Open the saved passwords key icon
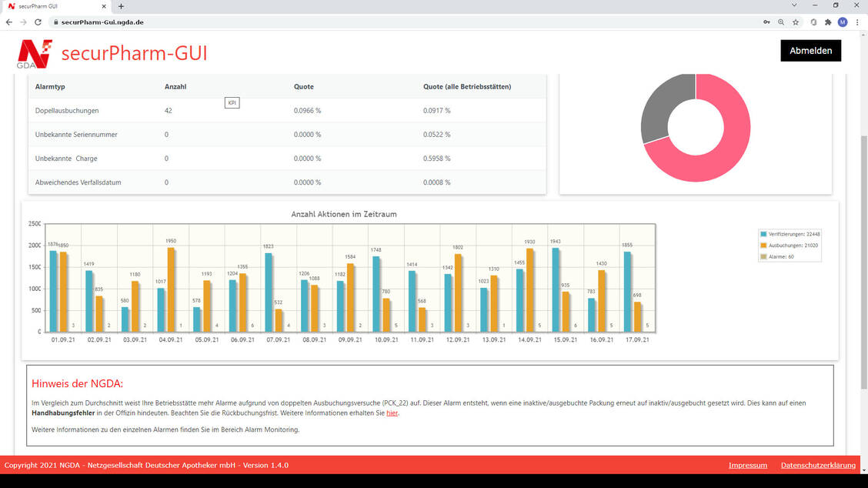The image size is (868, 488). tap(766, 22)
